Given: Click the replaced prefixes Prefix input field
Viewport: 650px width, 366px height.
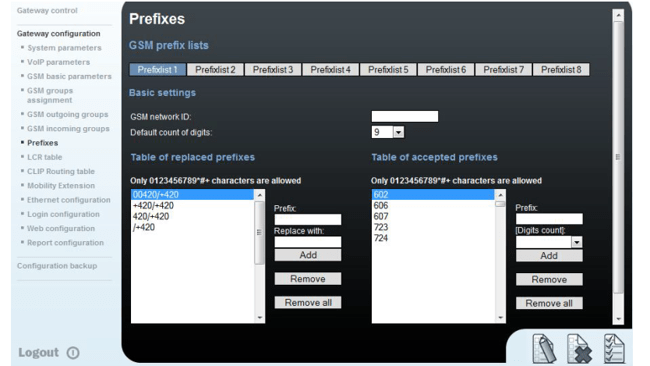Looking at the screenshot, I should [308, 219].
